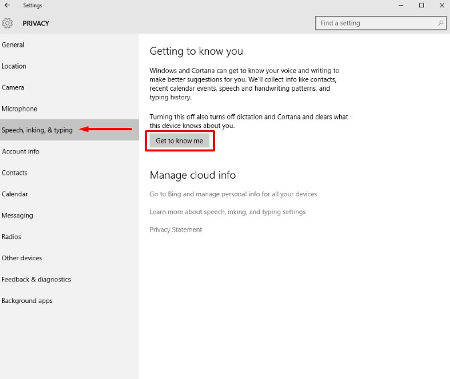Go to Other devices

[x=69, y=258]
